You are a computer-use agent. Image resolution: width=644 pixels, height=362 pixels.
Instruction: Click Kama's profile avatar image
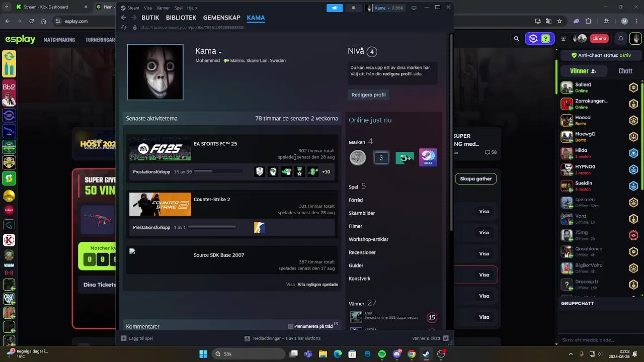pos(155,72)
